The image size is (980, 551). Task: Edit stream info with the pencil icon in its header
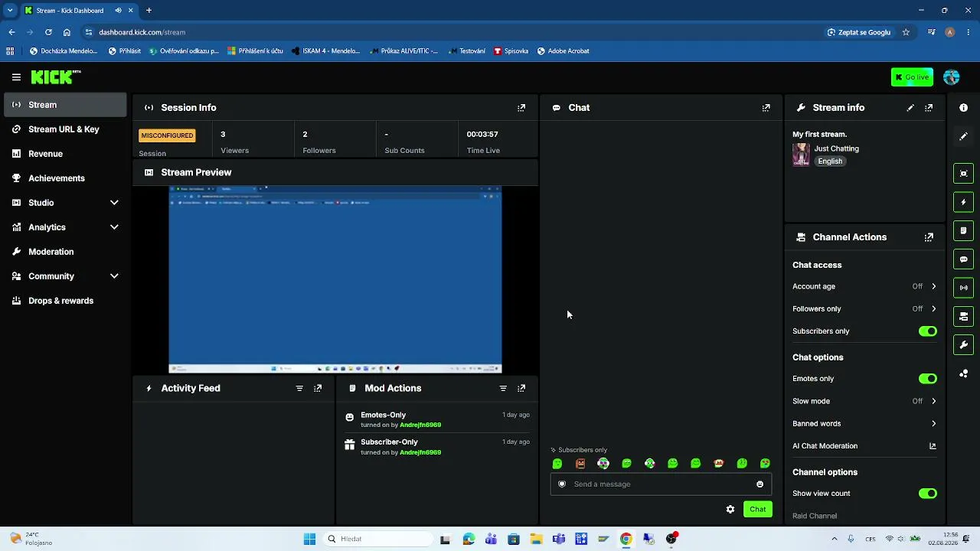(910, 108)
